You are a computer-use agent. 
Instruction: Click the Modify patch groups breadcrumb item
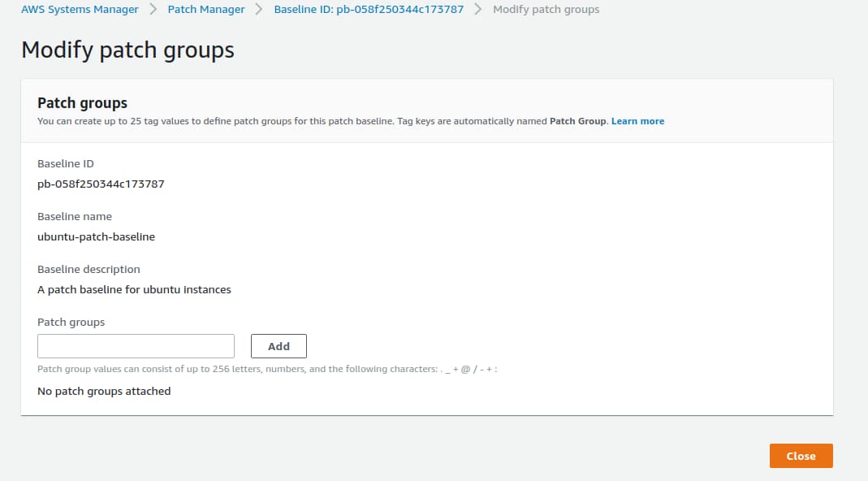(x=546, y=10)
